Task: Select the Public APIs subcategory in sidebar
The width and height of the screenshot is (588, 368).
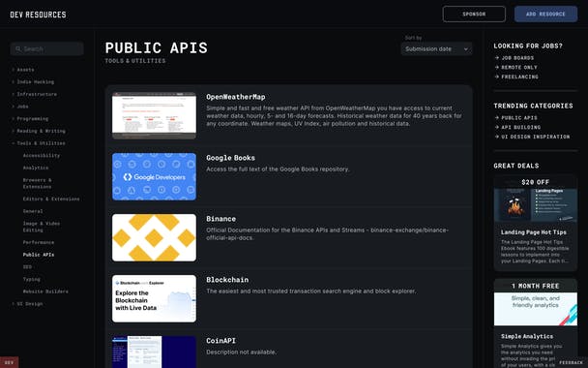Action: pyautogui.click(x=39, y=255)
